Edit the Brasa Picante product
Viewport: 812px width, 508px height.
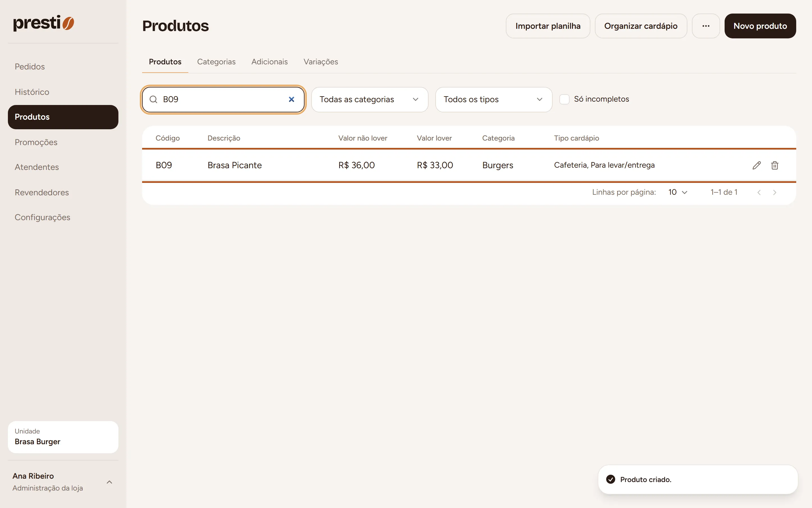click(756, 165)
